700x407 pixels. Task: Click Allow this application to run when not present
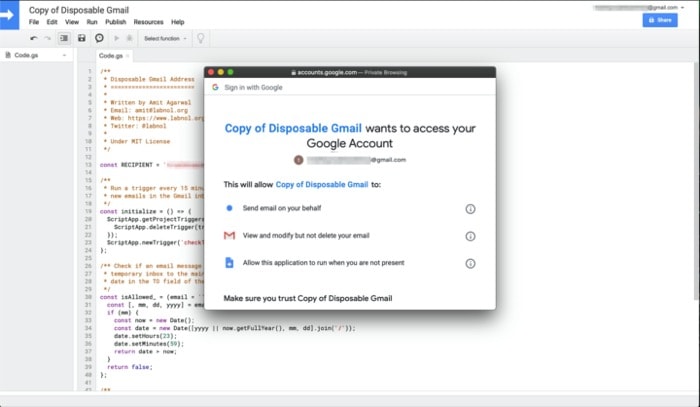(323, 263)
